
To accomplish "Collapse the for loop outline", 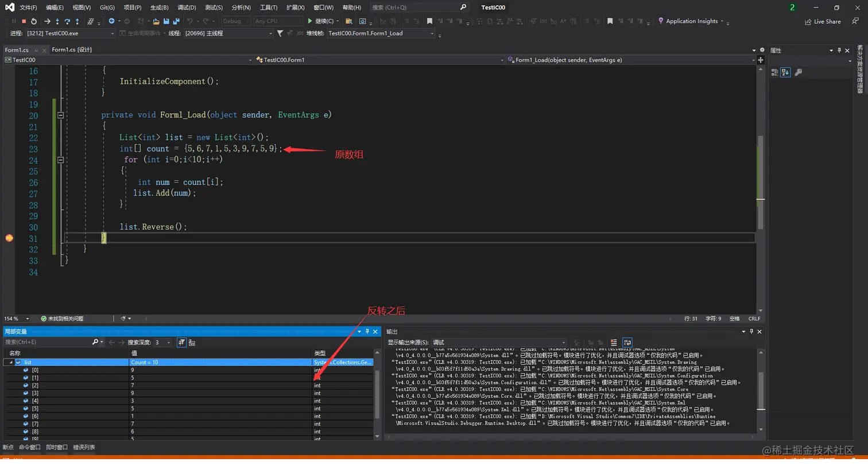I will [x=60, y=160].
